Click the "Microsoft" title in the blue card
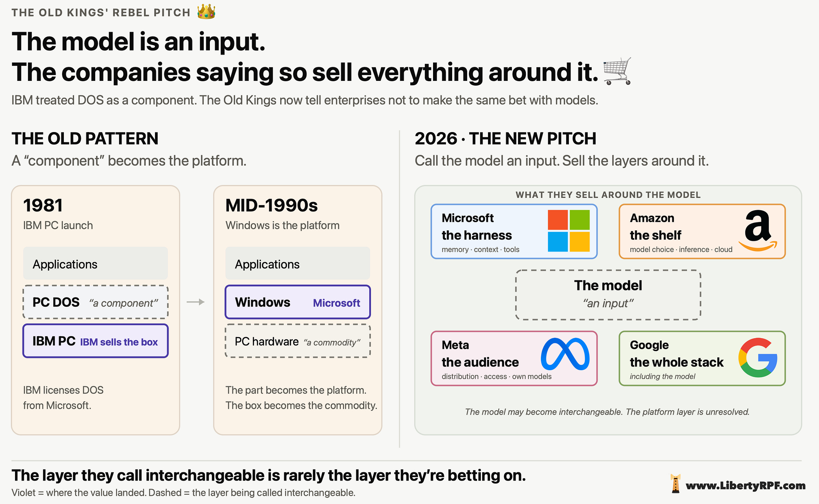This screenshot has width=819, height=504. click(468, 218)
